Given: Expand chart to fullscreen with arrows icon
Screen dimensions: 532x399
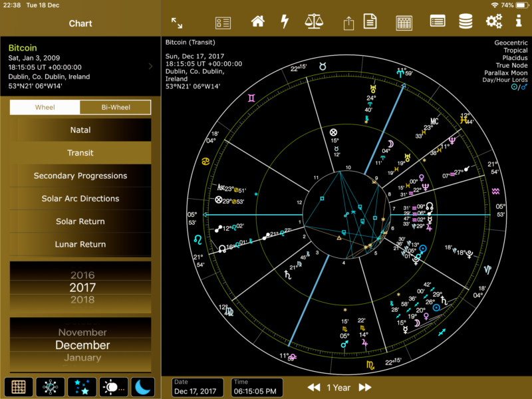Looking at the screenshot, I should [x=177, y=22].
